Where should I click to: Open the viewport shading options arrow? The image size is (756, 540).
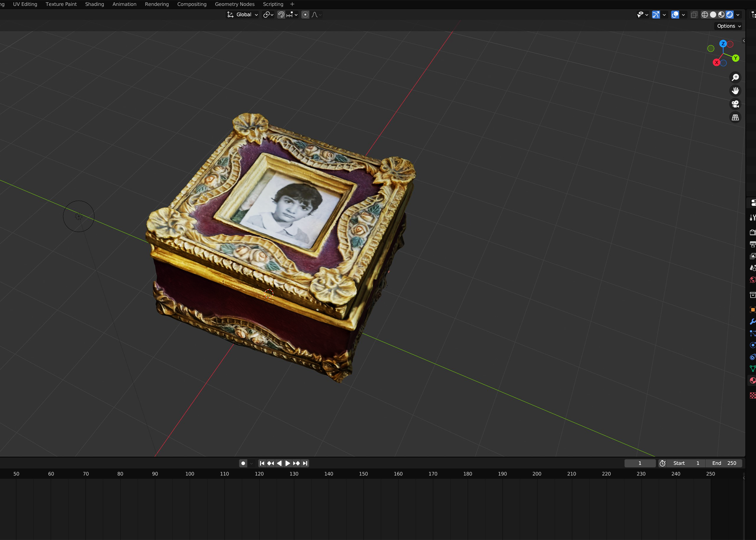[x=738, y=15]
